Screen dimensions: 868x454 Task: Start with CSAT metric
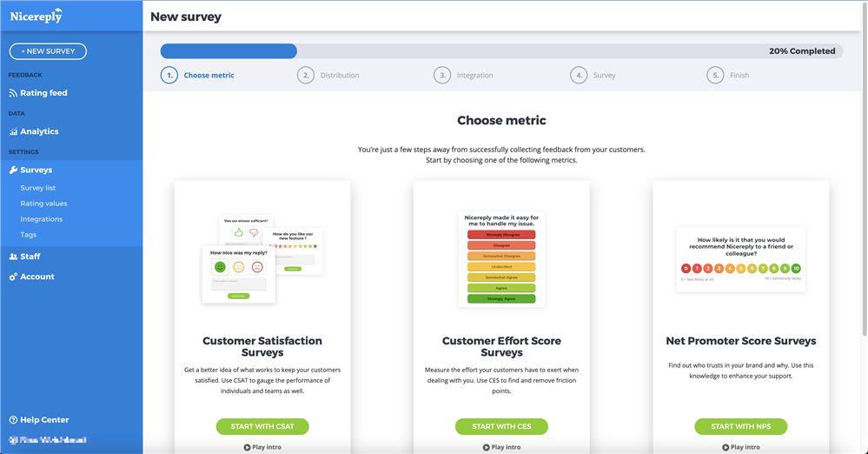pyautogui.click(x=262, y=426)
